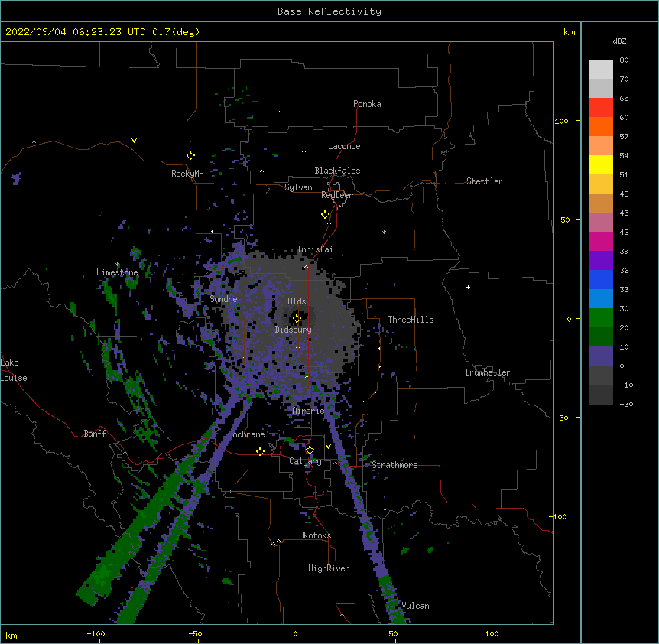This screenshot has width=659, height=644.
Task: Click the km unit label at top right
Action: click(x=569, y=32)
